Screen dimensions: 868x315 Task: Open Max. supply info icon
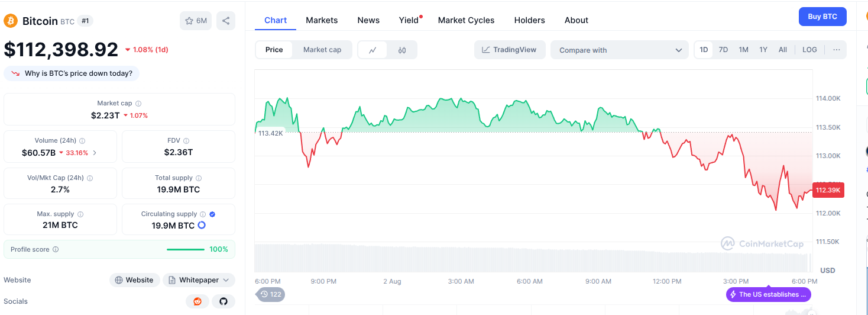click(80, 214)
